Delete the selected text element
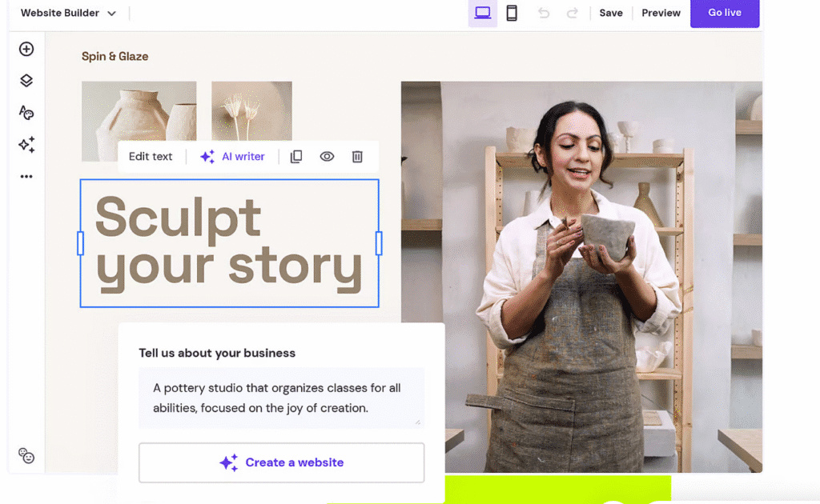 pyautogui.click(x=357, y=157)
